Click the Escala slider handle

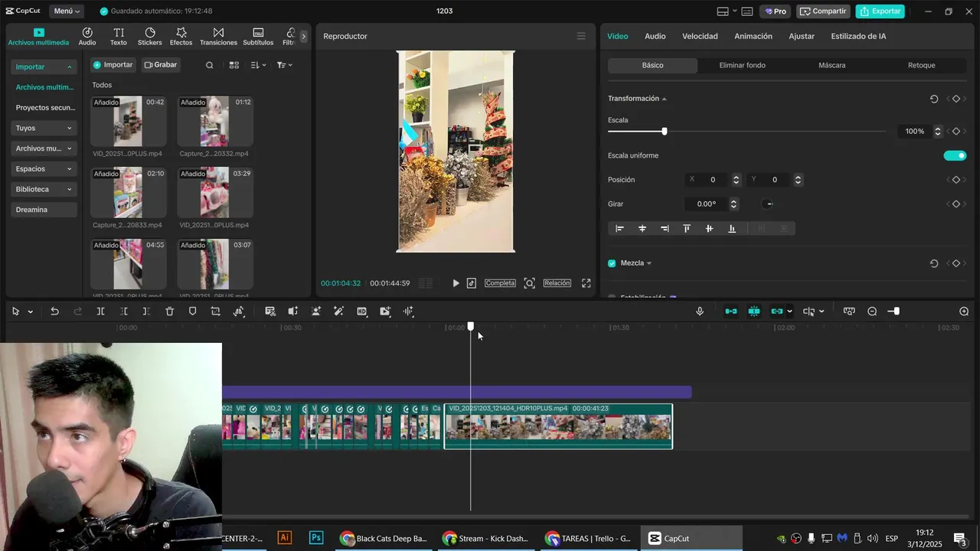(665, 132)
